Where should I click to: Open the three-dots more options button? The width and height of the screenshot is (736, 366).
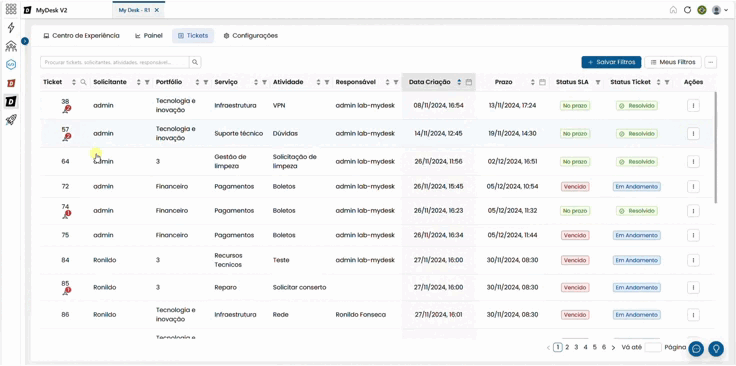coord(711,62)
